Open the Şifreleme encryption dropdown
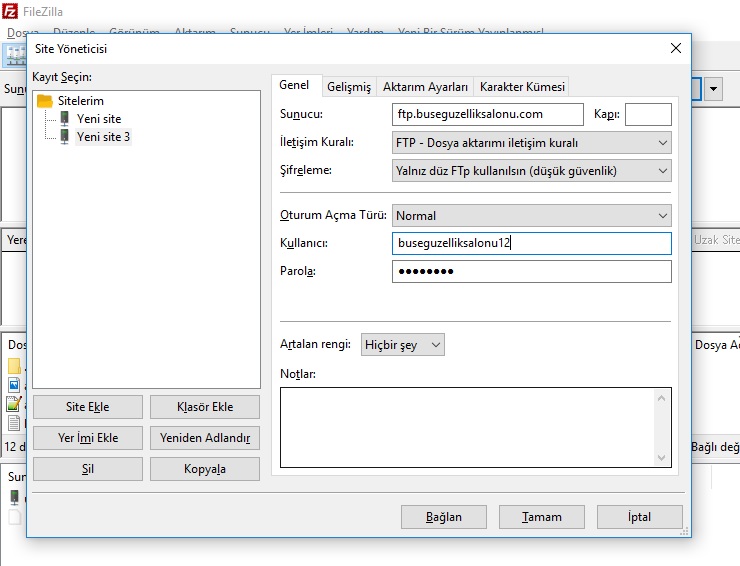This screenshot has width=740, height=566. (x=531, y=171)
